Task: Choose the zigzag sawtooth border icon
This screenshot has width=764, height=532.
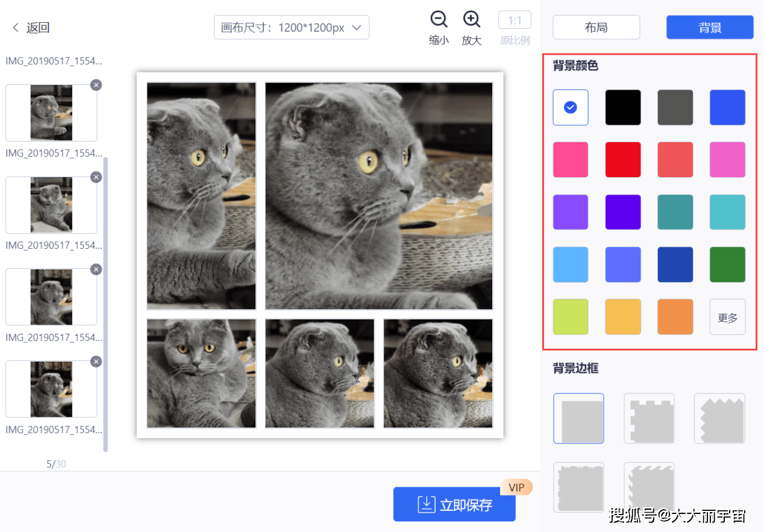Action: (719, 418)
